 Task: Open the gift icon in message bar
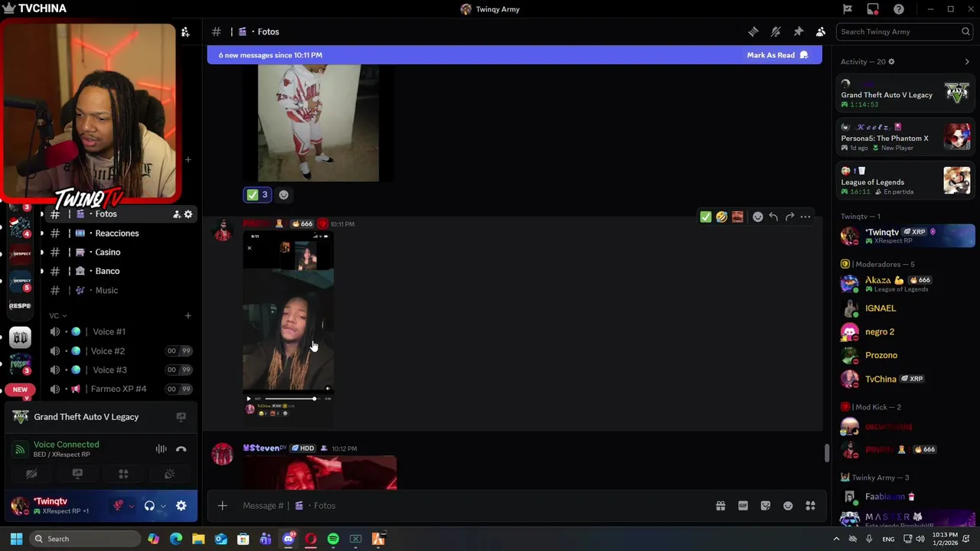coord(720,506)
